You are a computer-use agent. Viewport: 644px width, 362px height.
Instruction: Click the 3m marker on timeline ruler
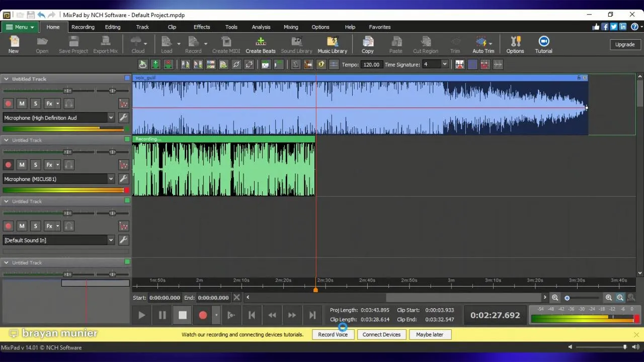[451, 281]
